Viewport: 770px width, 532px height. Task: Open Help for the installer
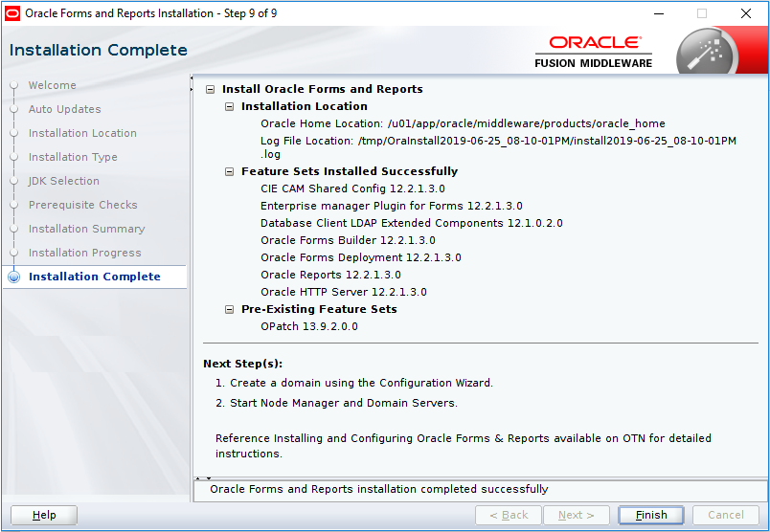coord(44,515)
